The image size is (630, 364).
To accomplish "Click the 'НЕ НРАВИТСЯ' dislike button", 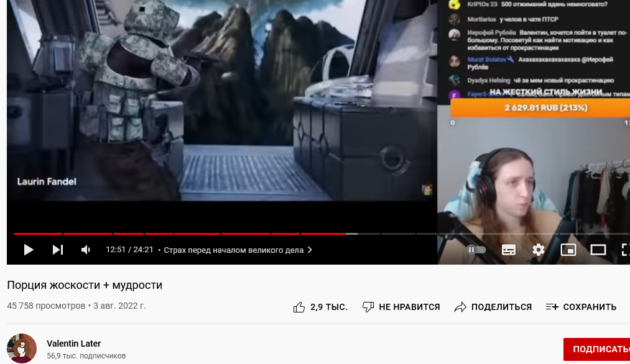I will (x=401, y=307).
